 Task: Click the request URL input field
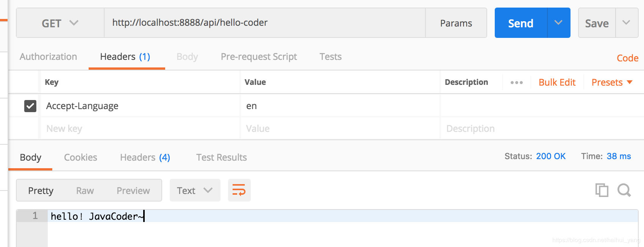click(264, 23)
